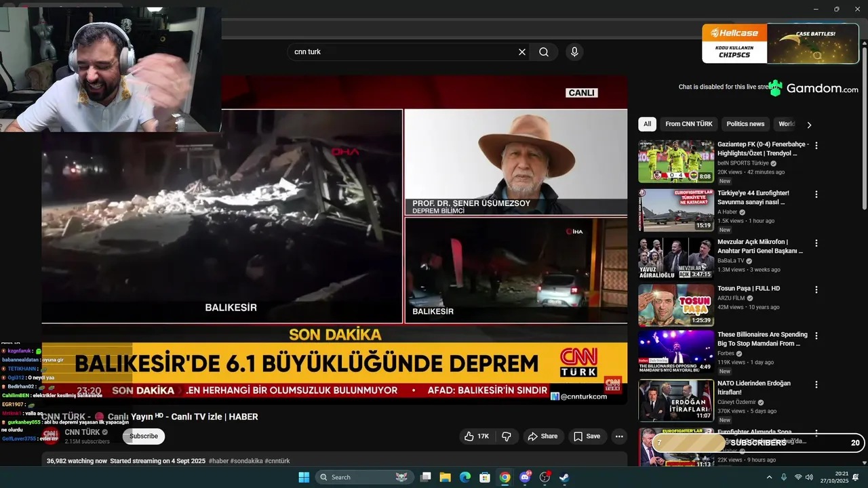Screen dimensions: 868x488
Task: Open options menu for 'Eurofighter Alımında Sona' video
Action: click(x=816, y=432)
